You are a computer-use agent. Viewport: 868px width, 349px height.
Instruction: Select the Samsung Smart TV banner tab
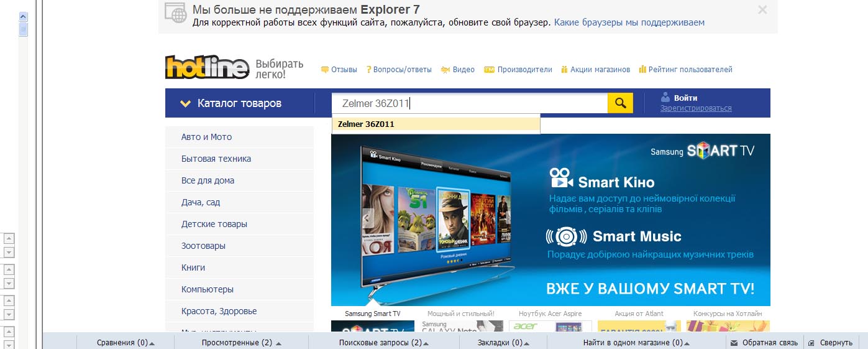[373, 314]
